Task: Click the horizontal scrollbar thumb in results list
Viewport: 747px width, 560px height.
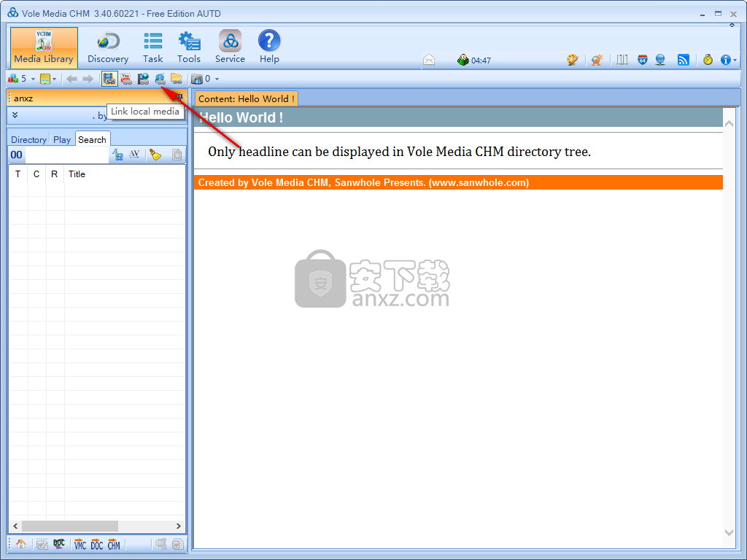Action: [70, 526]
